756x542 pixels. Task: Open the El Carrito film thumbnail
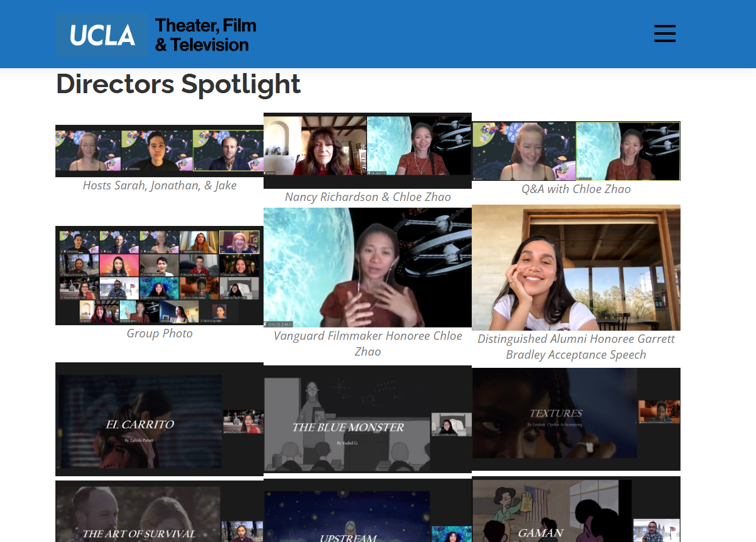(x=159, y=419)
